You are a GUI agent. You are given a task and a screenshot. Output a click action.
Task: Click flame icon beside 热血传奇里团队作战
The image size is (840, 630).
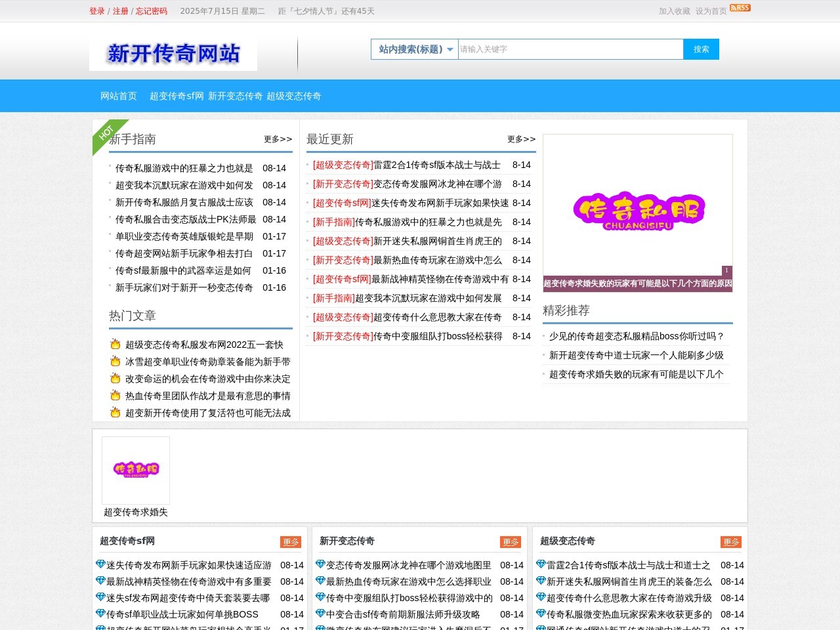[115, 395]
